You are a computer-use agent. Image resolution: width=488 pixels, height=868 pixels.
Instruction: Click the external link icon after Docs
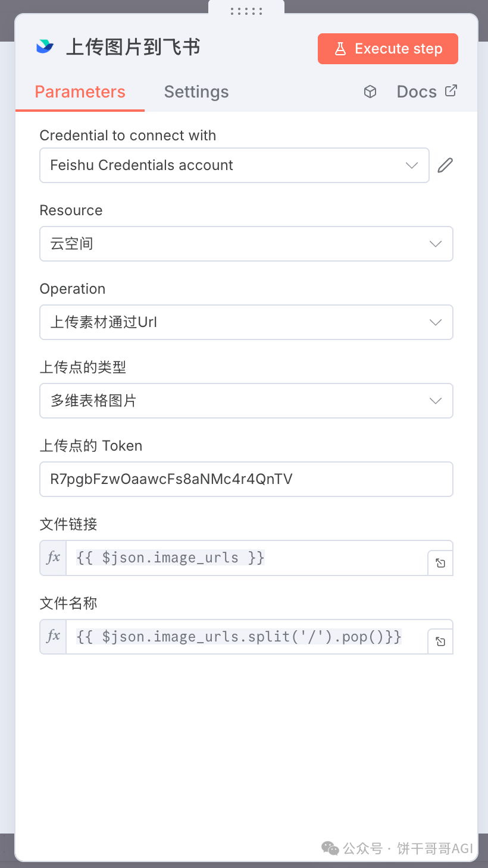click(452, 90)
